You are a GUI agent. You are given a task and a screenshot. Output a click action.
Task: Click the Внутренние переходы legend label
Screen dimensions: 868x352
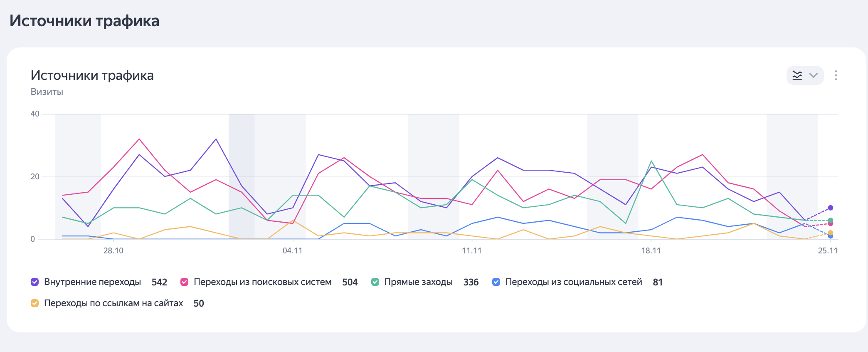(92, 282)
